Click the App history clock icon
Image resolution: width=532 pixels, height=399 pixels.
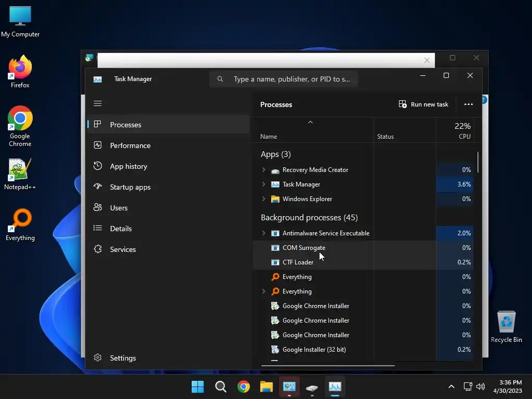98,166
